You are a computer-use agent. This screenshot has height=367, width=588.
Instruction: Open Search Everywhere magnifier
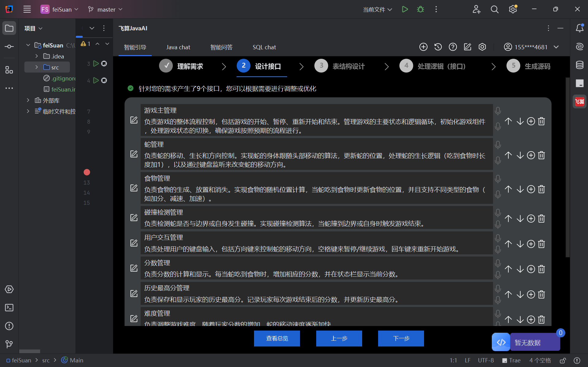[x=495, y=9]
